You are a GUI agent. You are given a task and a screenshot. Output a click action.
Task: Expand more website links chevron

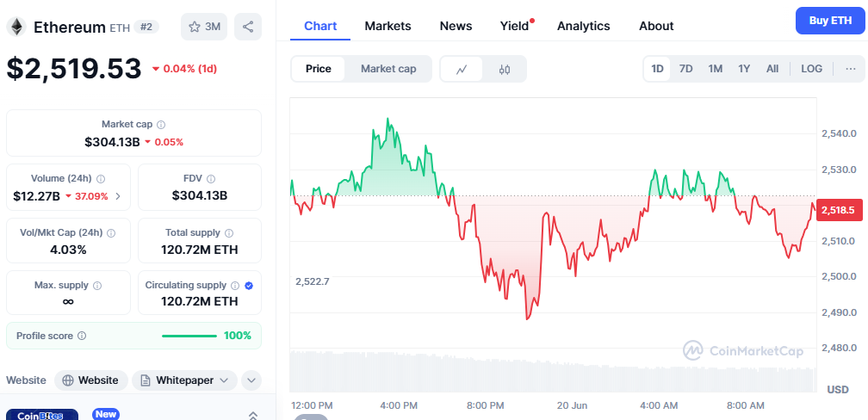(x=251, y=380)
